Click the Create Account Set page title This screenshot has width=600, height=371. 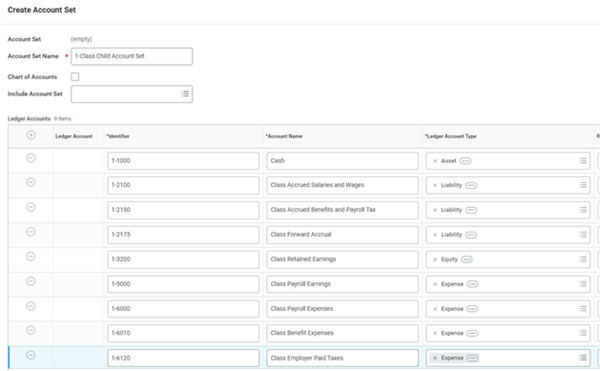coord(42,10)
